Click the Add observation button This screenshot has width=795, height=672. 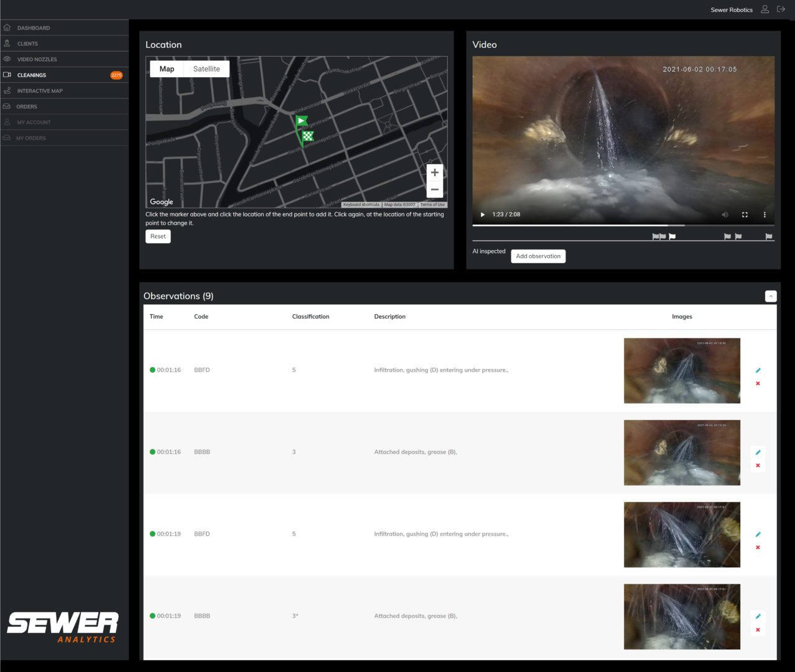coord(538,256)
